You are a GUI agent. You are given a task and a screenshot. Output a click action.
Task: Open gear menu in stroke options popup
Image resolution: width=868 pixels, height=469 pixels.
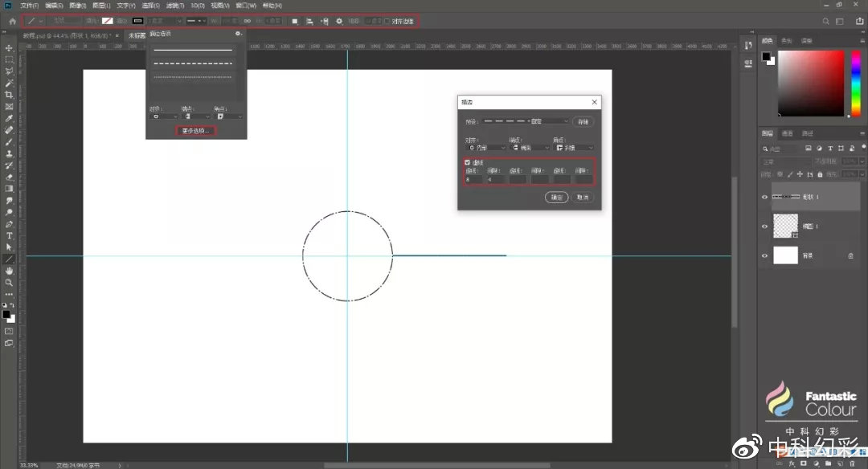238,35
